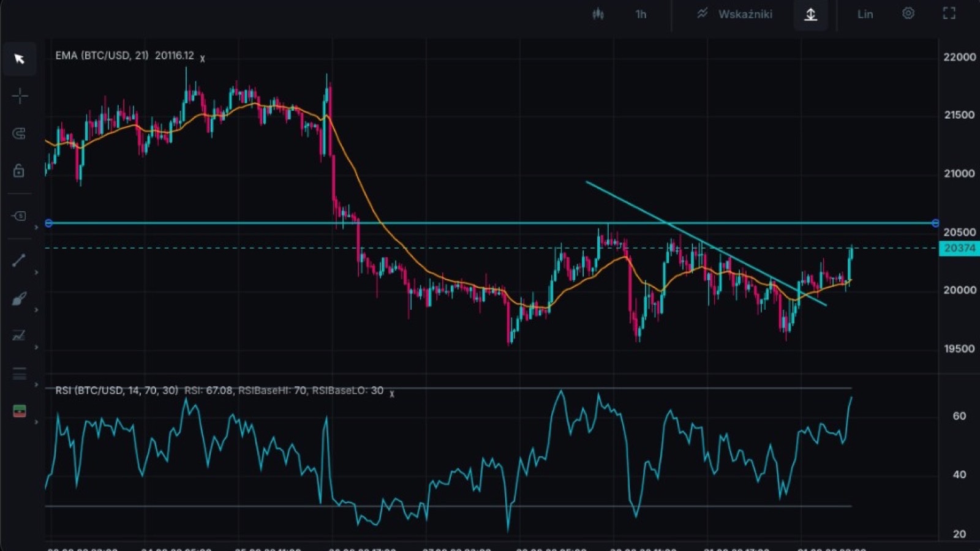Select the arrow cursor tool
The image size is (980, 551).
[19, 59]
